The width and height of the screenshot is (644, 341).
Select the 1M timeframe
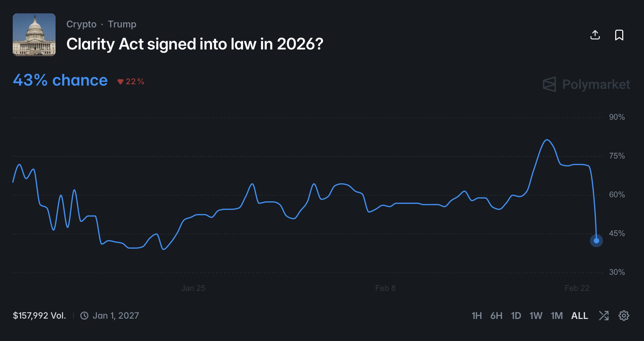pyautogui.click(x=556, y=315)
